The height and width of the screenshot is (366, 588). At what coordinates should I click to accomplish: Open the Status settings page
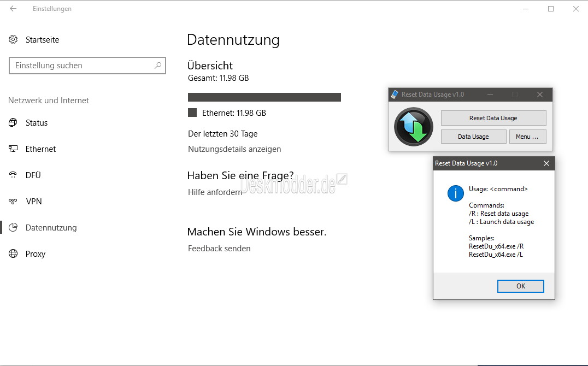pyautogui.click(x=37, y=122)
